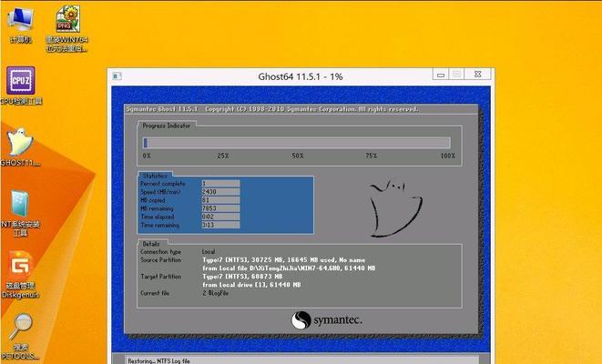Click the 100% progress scale label
The width and height of the screenshot is (602, 364).
point(448,156)
